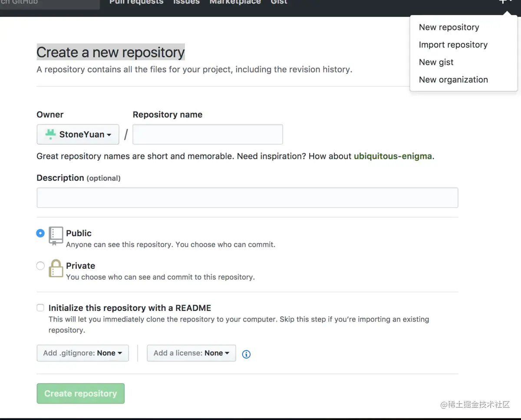Open Marketplace in the top navigation
521x420 pixels.
[235, 2]
